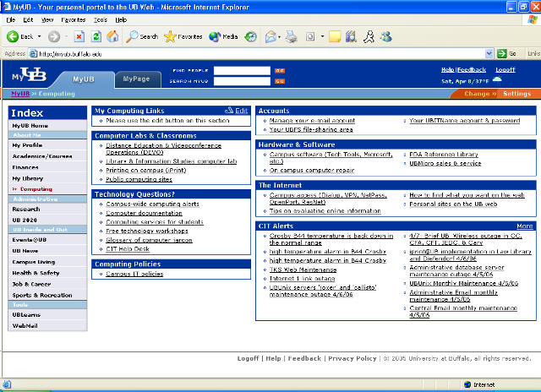Select UBLearns in Index sidebar
Screen dimensions: 541x392
pos(47,314)
